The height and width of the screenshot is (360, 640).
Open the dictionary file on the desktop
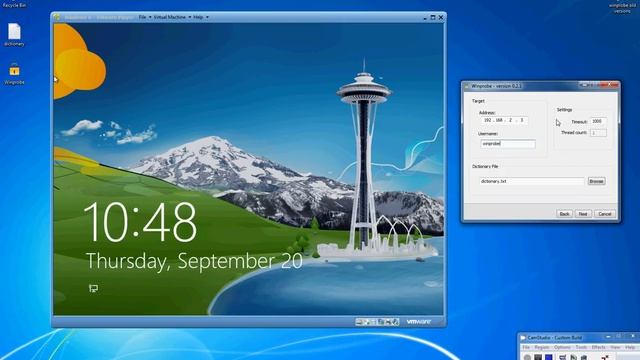tap(14, 33)
